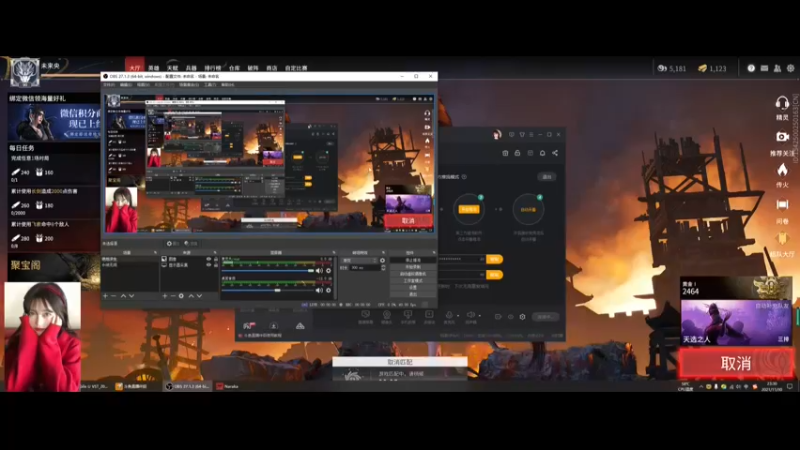The image size is (800, 450).
Task: Switch to the 英雄 heroes tab
Action: click(x=154, y=68)
